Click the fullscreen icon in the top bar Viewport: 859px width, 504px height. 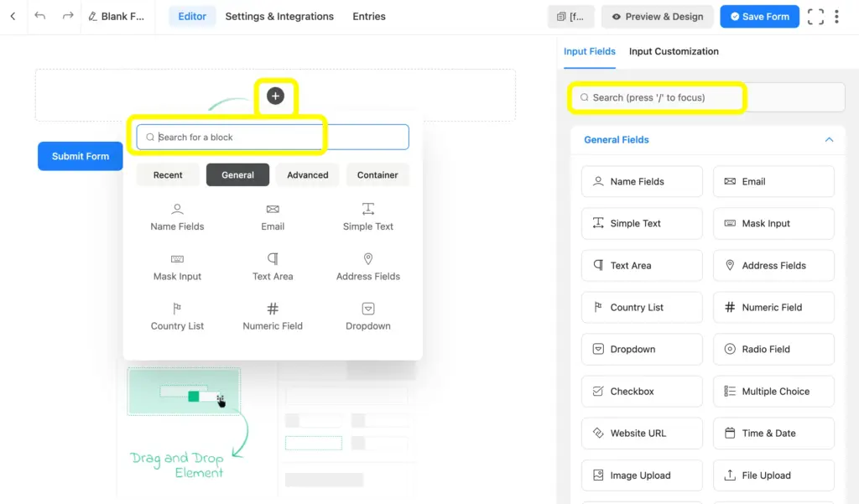(815, 16)
